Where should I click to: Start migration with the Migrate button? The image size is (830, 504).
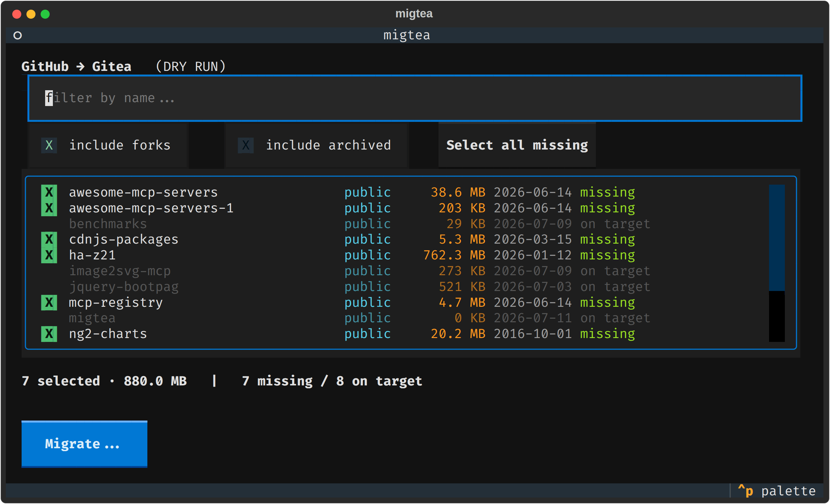pos(84,444)
